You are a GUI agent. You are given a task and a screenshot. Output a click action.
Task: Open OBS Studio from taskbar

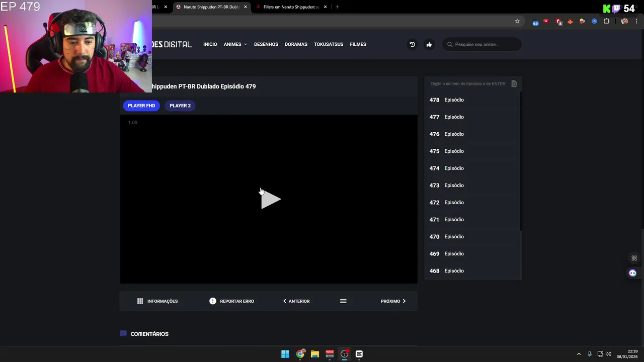[345, 354]
